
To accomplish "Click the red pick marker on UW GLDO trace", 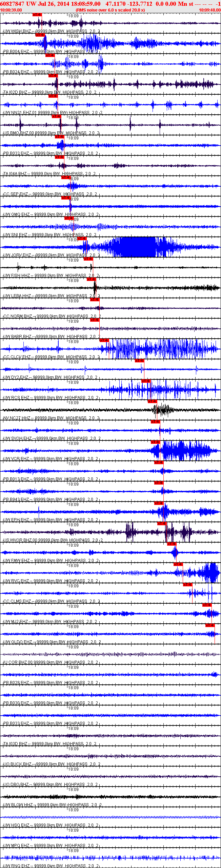I will 210,625.
